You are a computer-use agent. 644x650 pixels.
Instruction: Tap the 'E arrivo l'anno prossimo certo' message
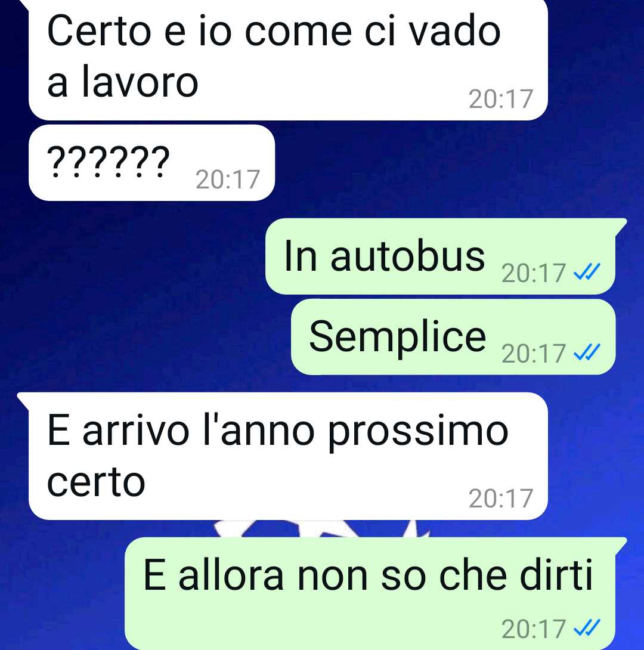click(288, 456)
